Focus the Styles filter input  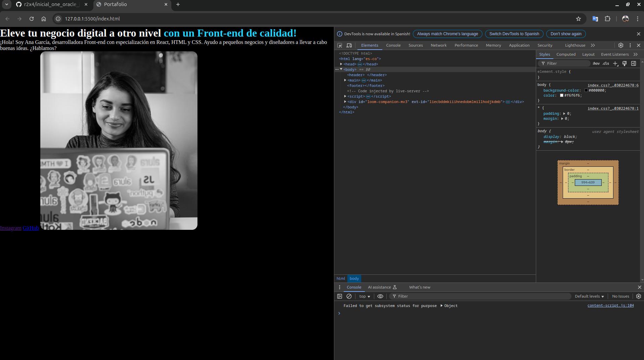[x=564, y=63]
